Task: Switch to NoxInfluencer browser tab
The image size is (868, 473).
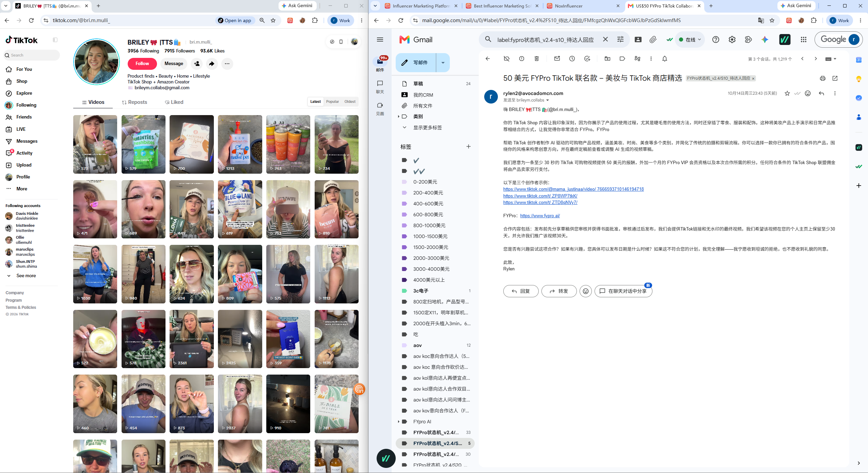Action: pyautogui.click(x=584, y=6)
